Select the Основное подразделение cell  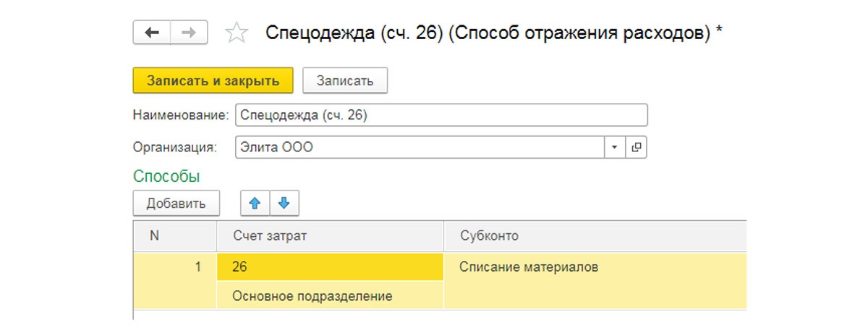point(329,296)
